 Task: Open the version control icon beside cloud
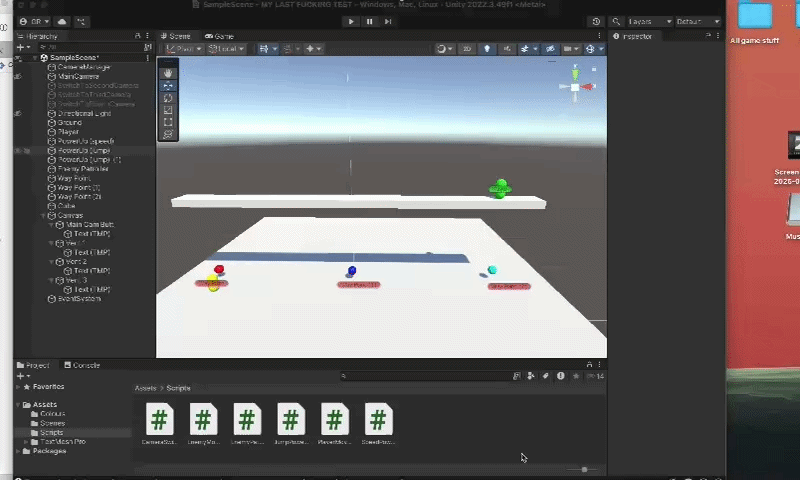[x=81, y=21]
